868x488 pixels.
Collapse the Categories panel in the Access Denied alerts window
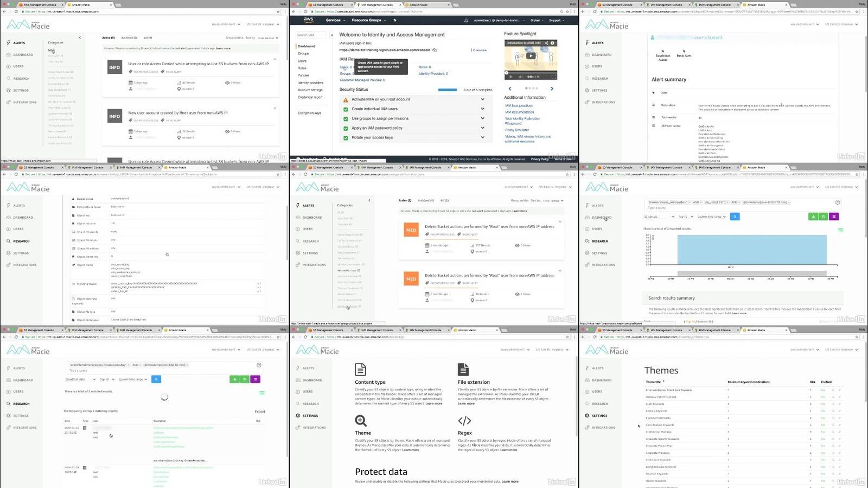pos(80,38)
